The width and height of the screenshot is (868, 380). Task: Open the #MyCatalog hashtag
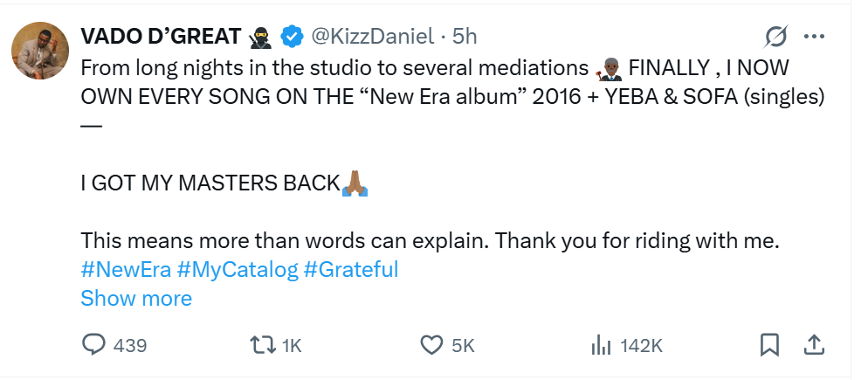click(237, 269)
